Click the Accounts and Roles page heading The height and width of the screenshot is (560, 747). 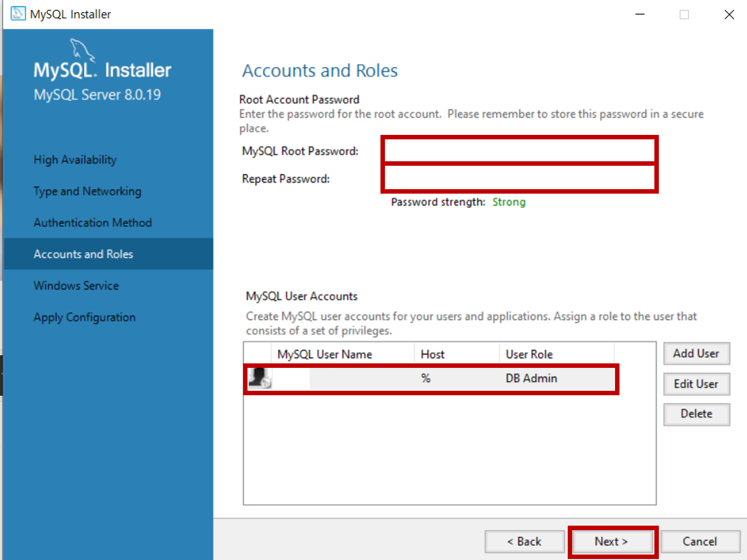point(320,71)
